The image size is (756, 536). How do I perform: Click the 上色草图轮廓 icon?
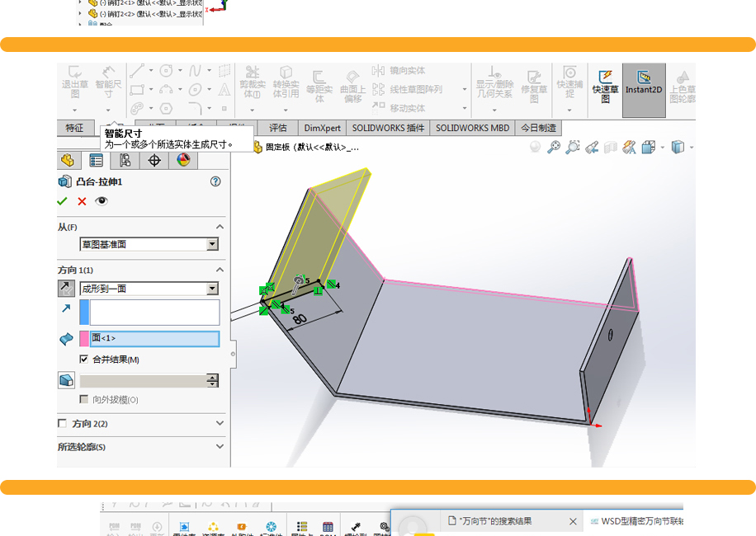pyautogui.click(x=683, y=77)
